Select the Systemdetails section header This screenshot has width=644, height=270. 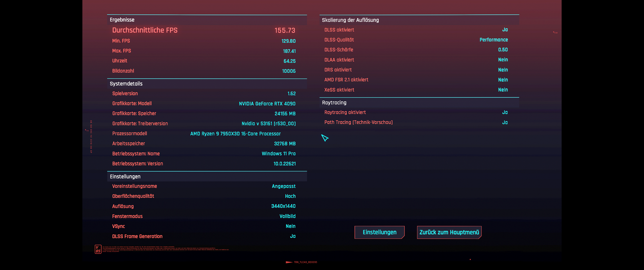126,84
